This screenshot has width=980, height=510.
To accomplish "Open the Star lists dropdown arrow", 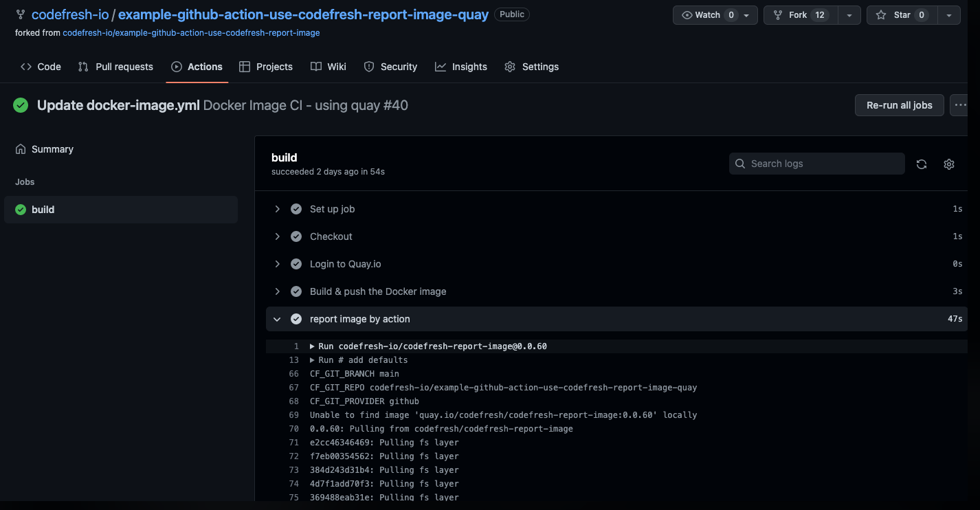I will [949, 15].
